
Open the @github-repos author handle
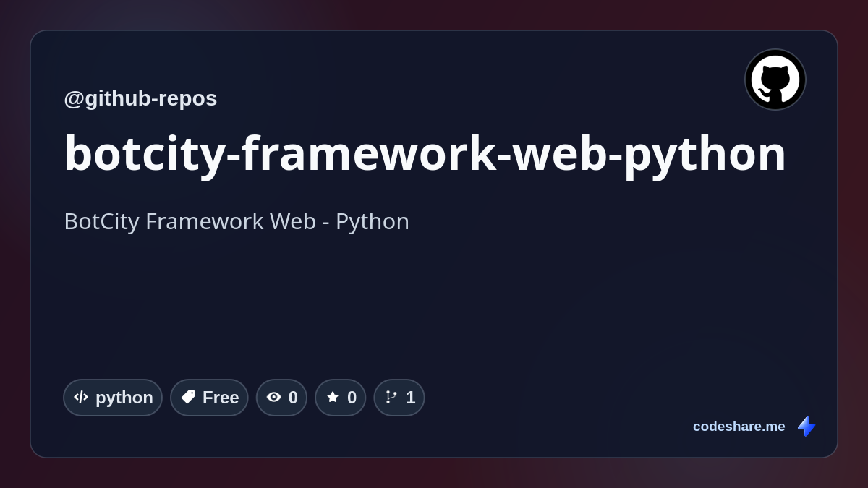(x=140, y=98)
